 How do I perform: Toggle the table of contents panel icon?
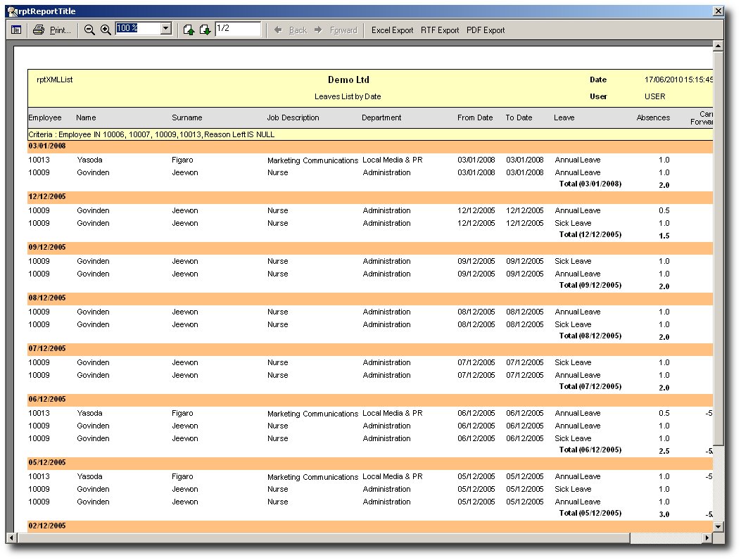(x=16, y=30)
